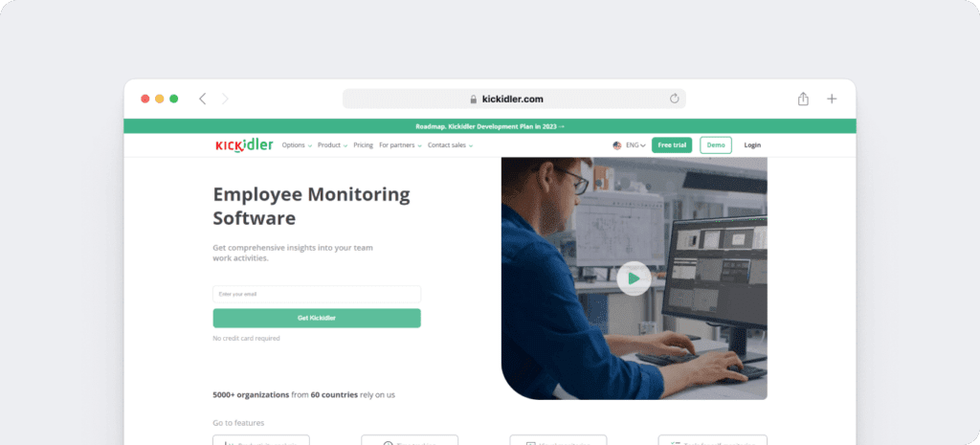Expand the Product dropdown
This screenshot has width=980, height=445.
pos(332,145)
